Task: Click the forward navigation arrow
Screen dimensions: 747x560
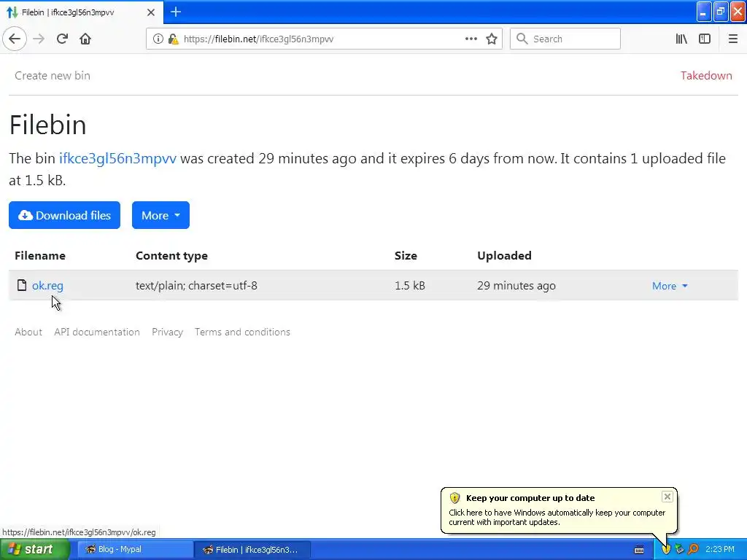Action: click(39, 39)
